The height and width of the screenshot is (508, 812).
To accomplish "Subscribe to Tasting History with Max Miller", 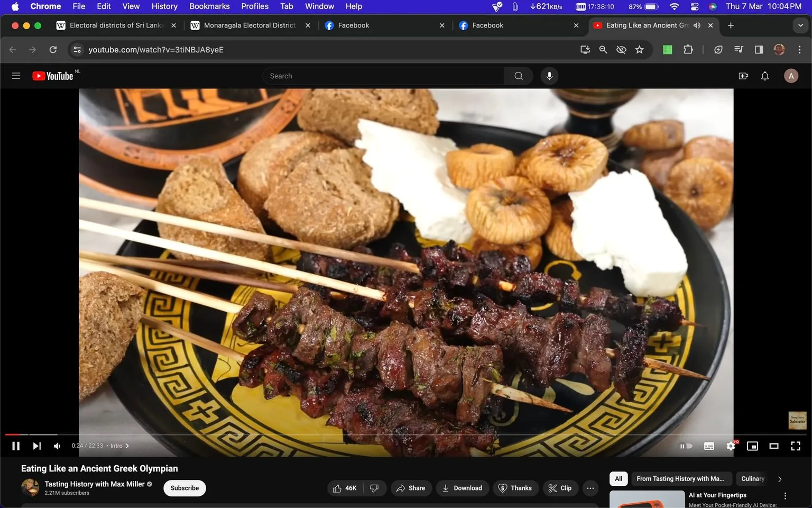I will pos(184,488).
